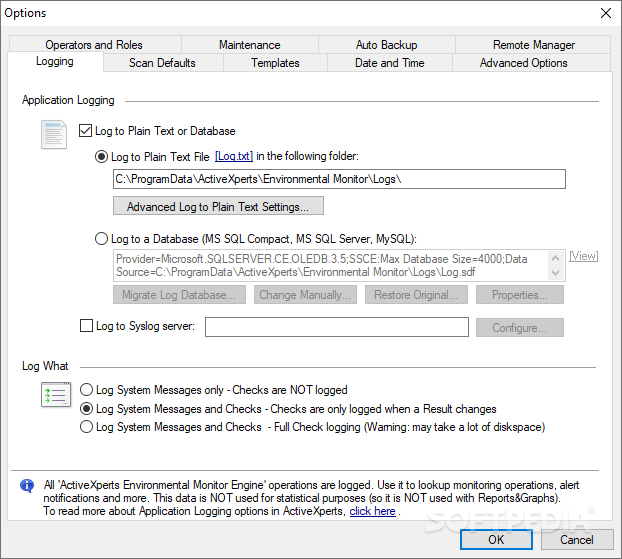622x559 pixels.
Task: Click the log folder path input field
Action: tap(339, 179)
